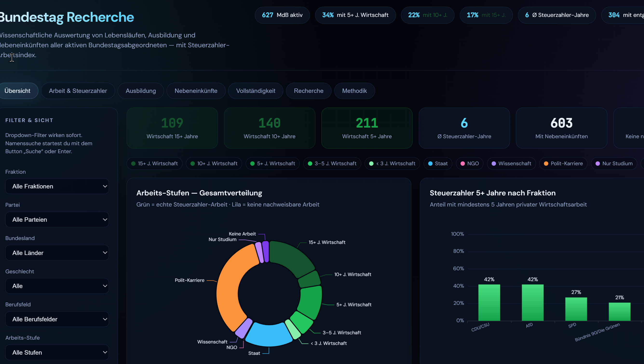Click the 603 Mit Nebeneinkünften card

(561, 128)
